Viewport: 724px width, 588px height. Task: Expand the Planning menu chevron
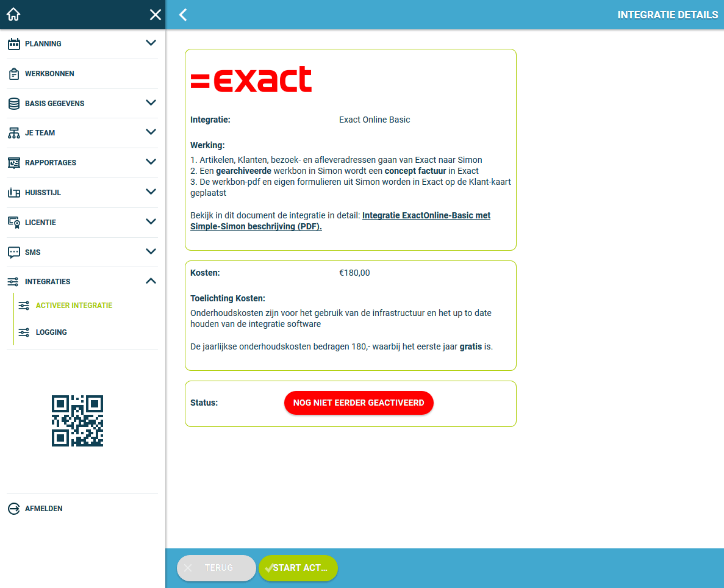pyautogui.click(x=151, y=43)
